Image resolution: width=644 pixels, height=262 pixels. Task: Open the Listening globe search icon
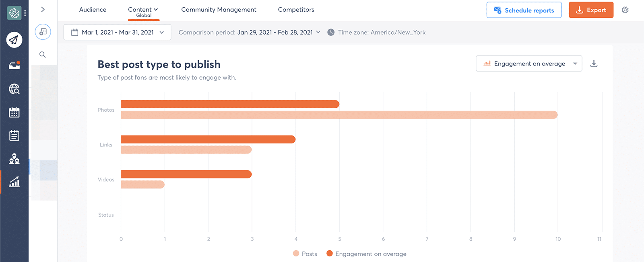point(14,89)
